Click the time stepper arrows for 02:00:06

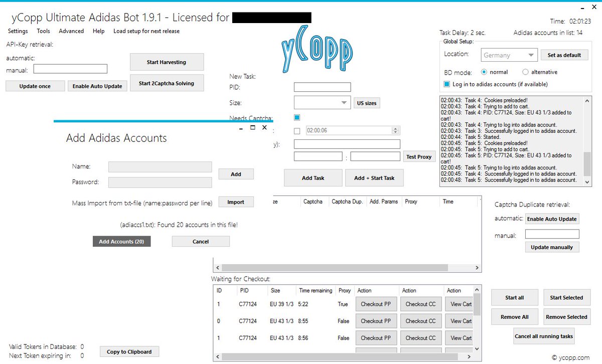point(396,130)
